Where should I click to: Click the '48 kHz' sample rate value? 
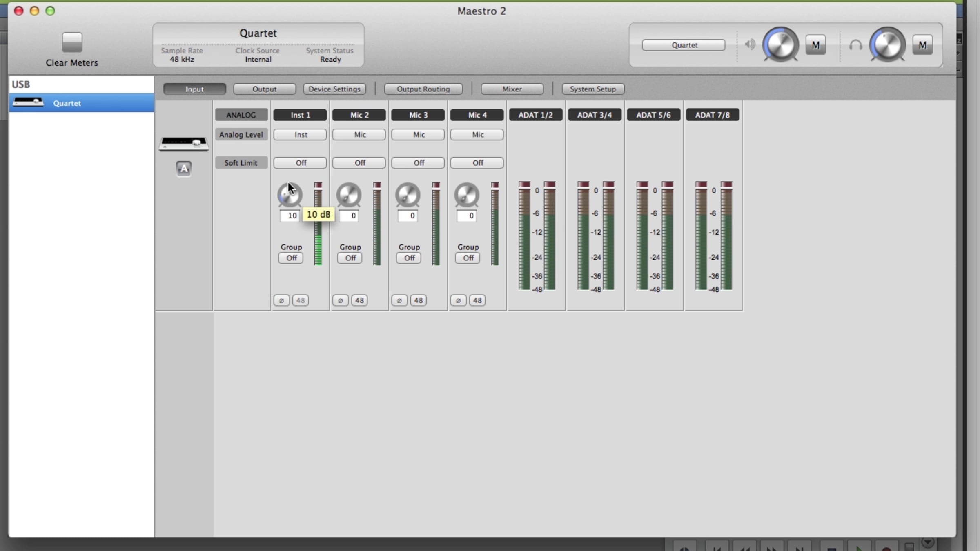tap(182, 60)
